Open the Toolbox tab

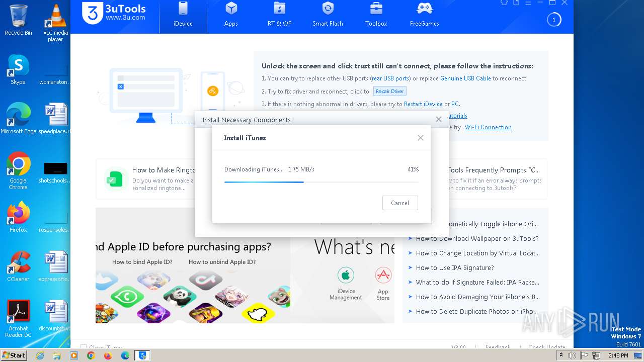point(376,15)
